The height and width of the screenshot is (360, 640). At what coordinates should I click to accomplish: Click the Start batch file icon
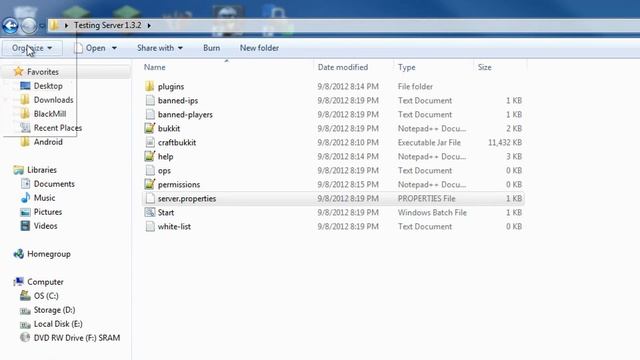coord(150,212)
